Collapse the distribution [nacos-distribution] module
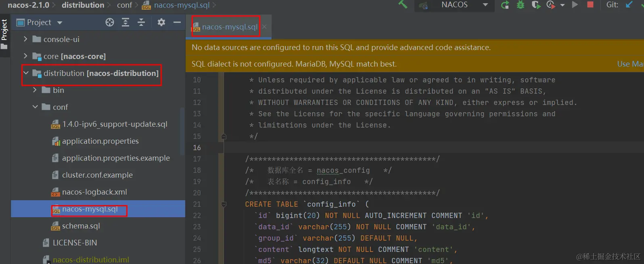This screenshot has width=644, height=264. (26, 73)
